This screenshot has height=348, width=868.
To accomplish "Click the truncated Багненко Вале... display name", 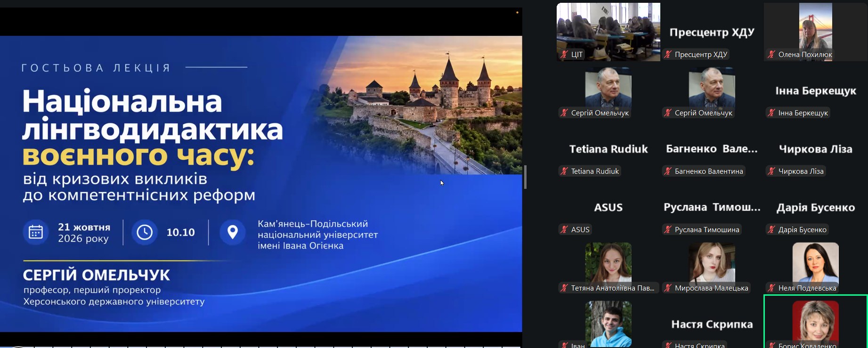I will pyautogui.click(x=712, y=149).
